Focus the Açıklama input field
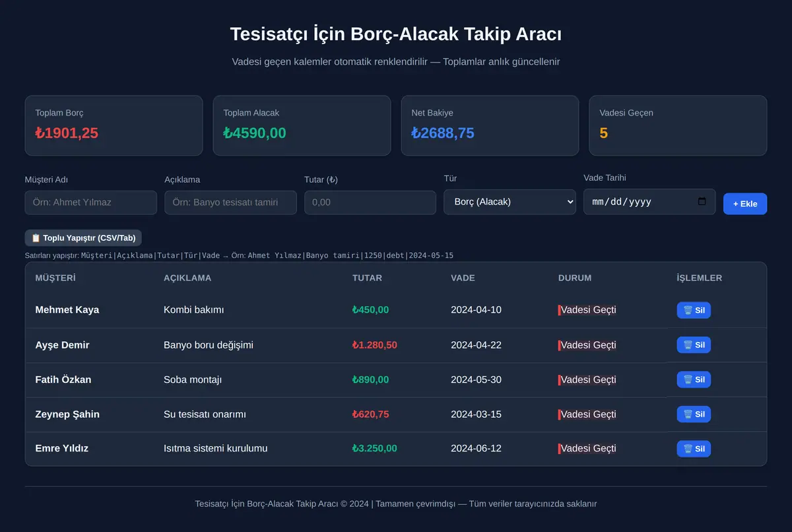This screenshot has width=792, height=532. (230, 203)
